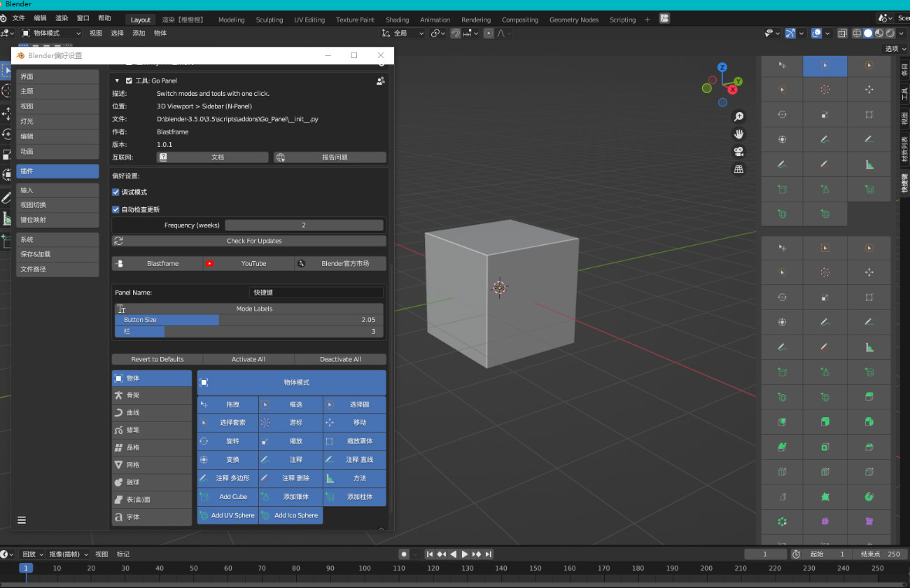Select wireframe viewport shading icon
This screenshot has height=588, width=910.
click(x=857, y=34)
